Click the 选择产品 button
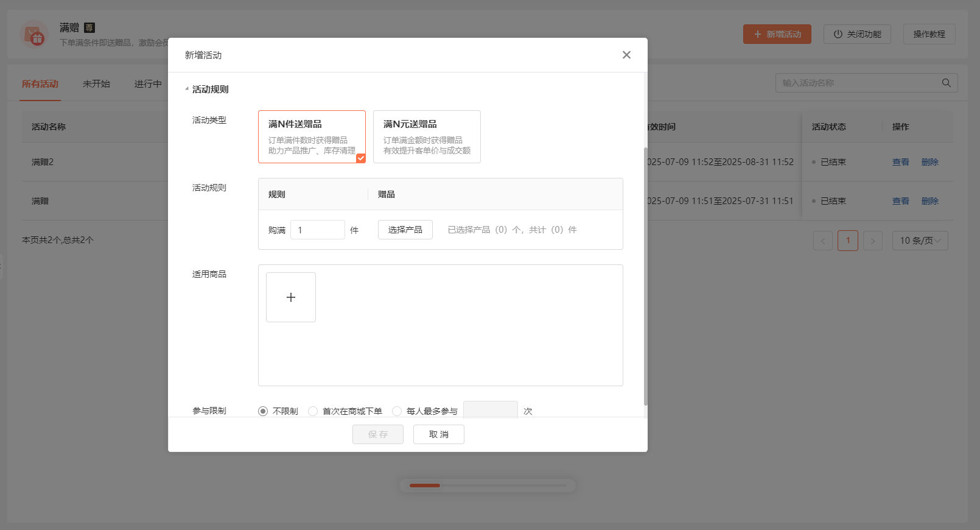Screen dimensions: 980x530 (x=405, y=230)
